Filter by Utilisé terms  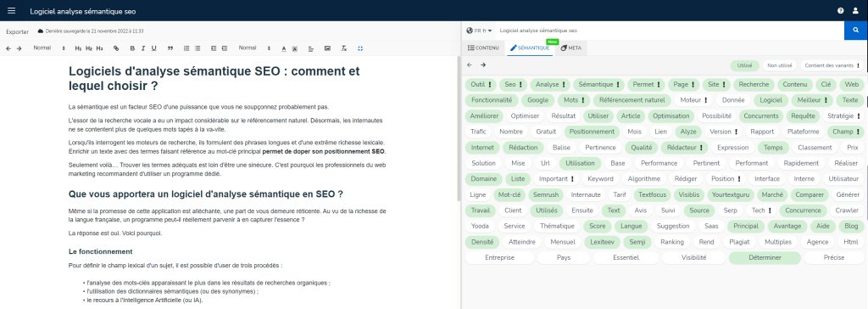[744, 65]
